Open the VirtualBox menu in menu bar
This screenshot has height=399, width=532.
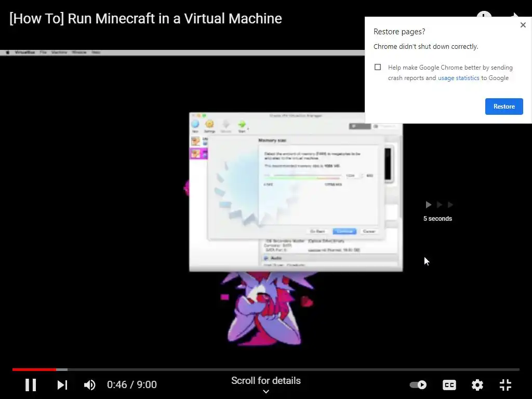(25, 52)
